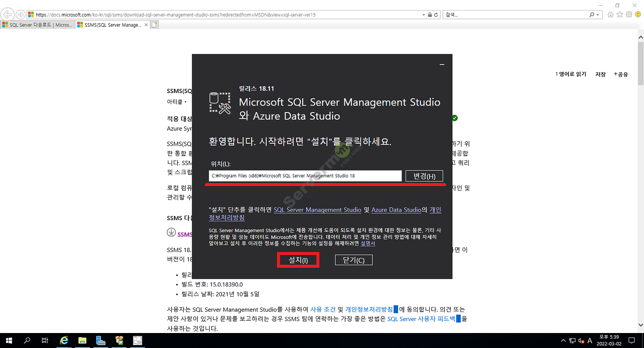Open SQL Server 사용자 피드백 link
644x348 pixels.
(421, 319)
